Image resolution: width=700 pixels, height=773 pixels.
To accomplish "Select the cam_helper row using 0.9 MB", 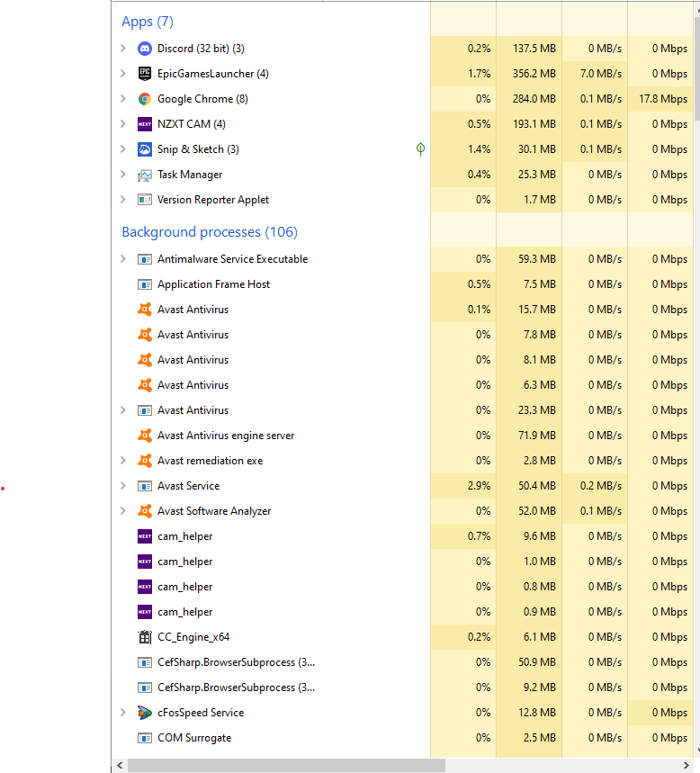I will click(402, 612).
